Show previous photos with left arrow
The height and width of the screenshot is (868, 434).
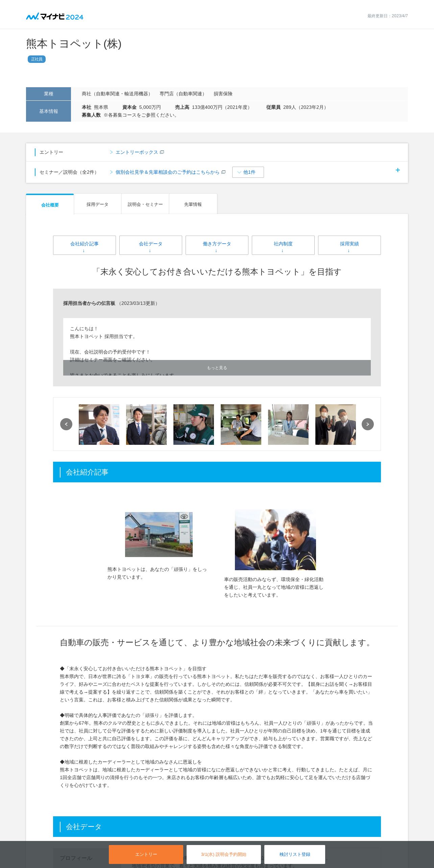pos(66,424)
